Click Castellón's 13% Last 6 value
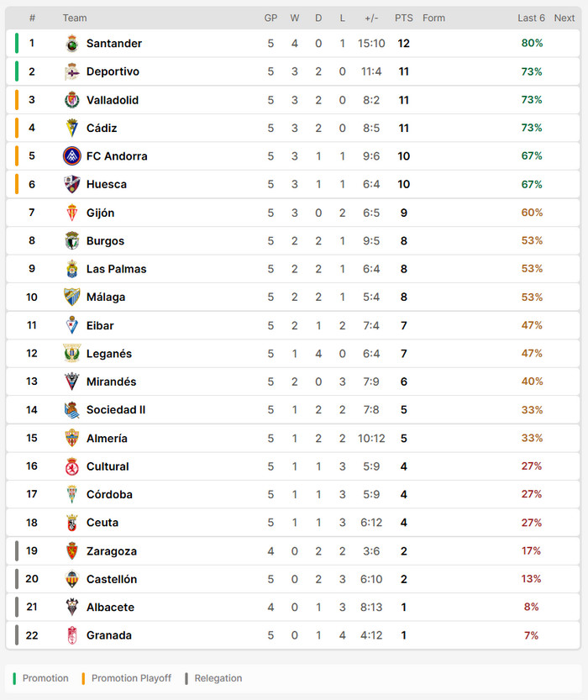Screen dimensions: 588x700 coord(531,579)
